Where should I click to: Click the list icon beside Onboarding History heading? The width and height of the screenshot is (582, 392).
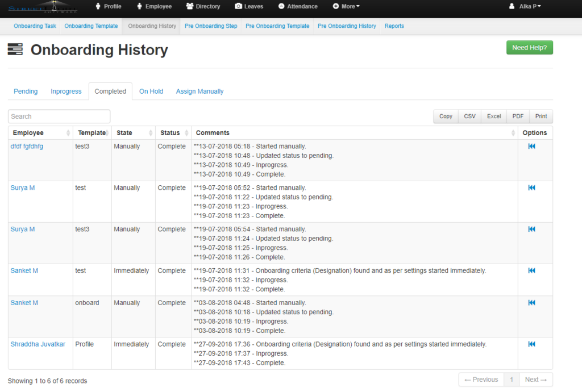pos(15,49)
